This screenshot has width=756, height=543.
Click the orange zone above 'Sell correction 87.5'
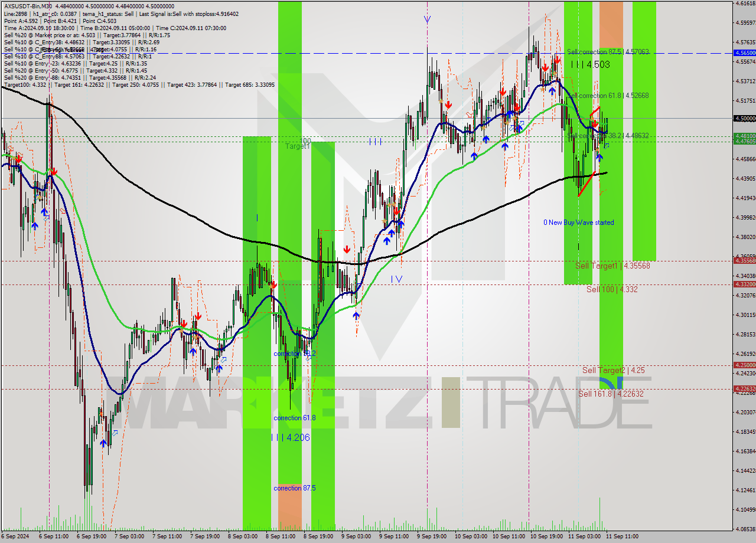(611, 24)
